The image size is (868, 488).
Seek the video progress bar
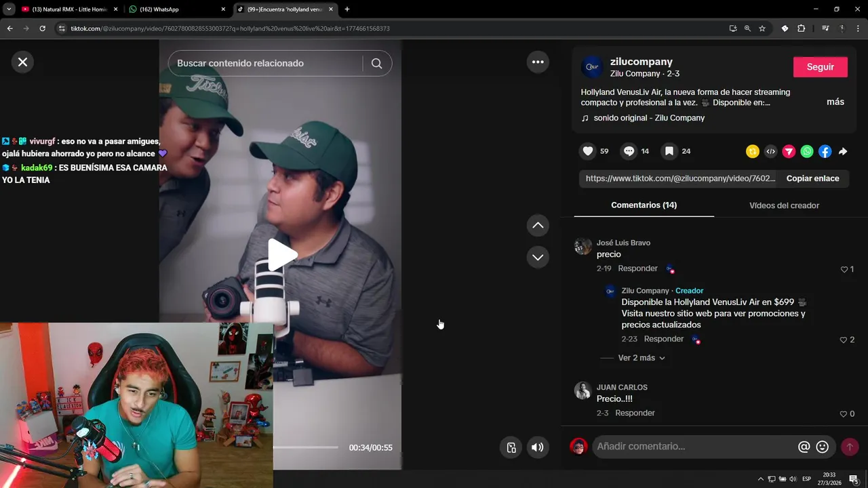click(x=305, y=447)
